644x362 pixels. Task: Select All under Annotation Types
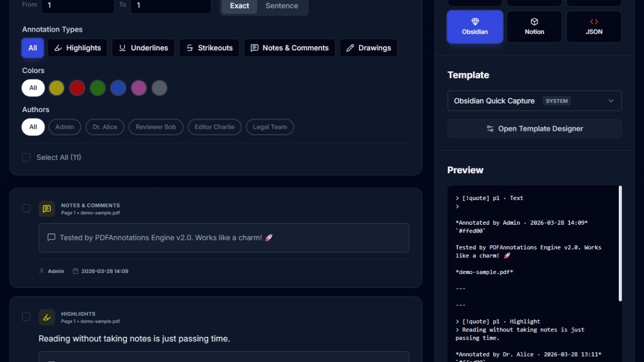(33, 48)
